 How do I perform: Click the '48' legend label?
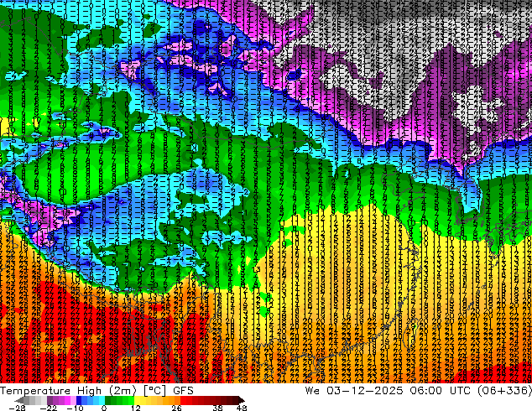point(242,408)
